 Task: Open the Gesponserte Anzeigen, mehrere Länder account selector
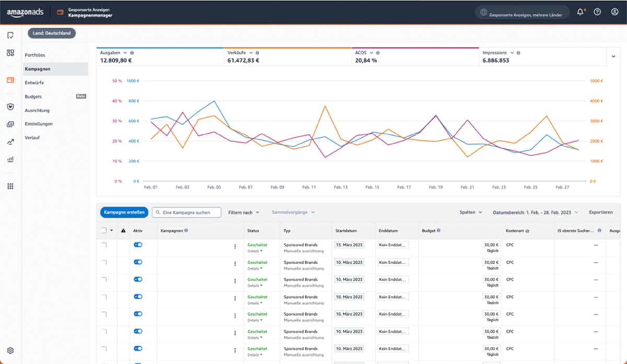pos(522,12)
